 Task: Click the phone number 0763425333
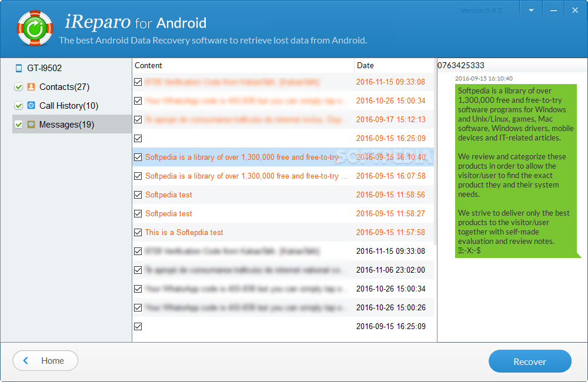(461, 65)
